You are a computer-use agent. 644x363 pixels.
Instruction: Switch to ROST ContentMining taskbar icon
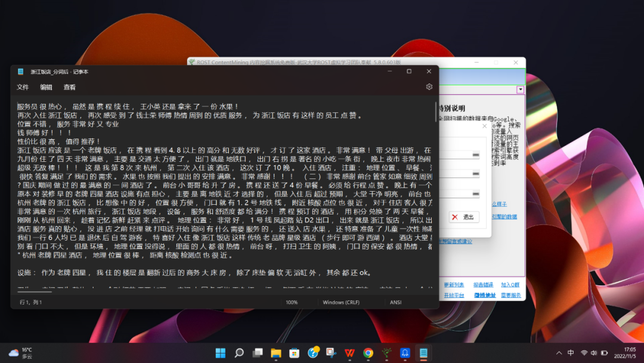pyautogui.click(x=386, y=353)
